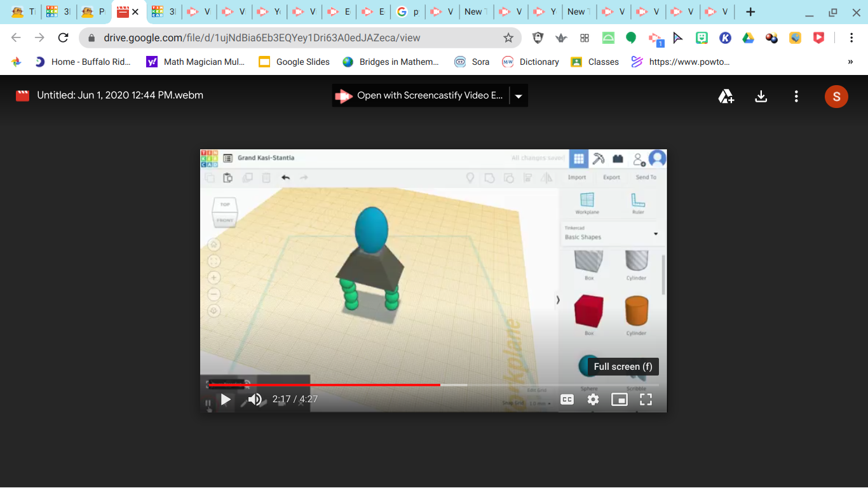This screenshot has height=488, width=868.
Task: Toggle closed captions (CC)
Action: click(x=567, y=399)
